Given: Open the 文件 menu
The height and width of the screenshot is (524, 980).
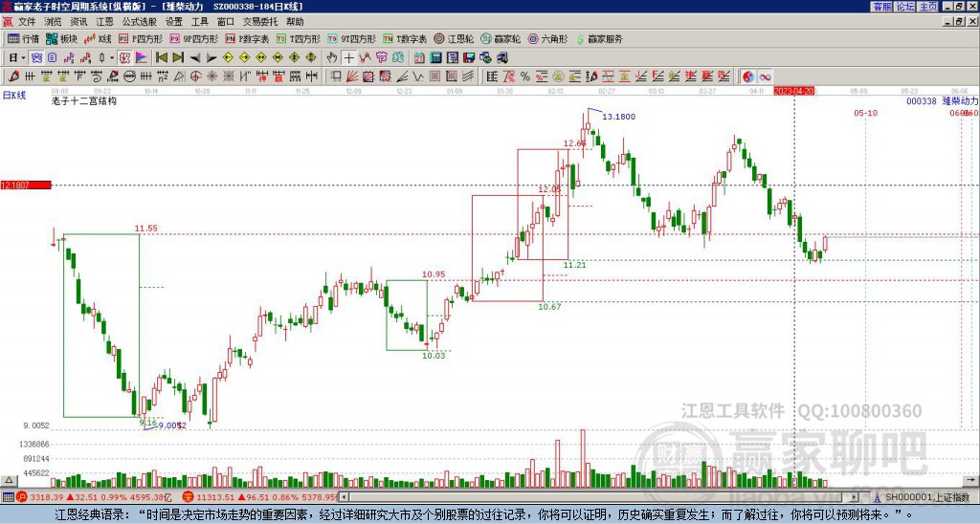Looking at the screenshot, I should pyautogui.click(x=27, y=22).
